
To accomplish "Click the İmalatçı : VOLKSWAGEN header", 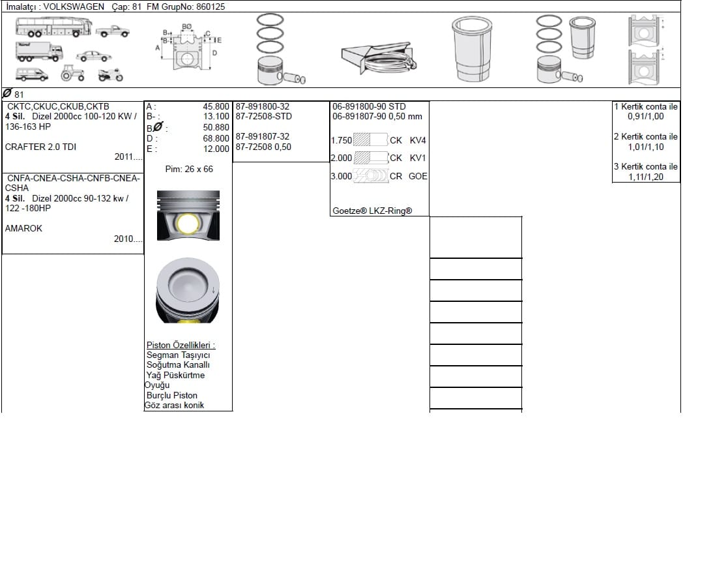I will (55, 7).
